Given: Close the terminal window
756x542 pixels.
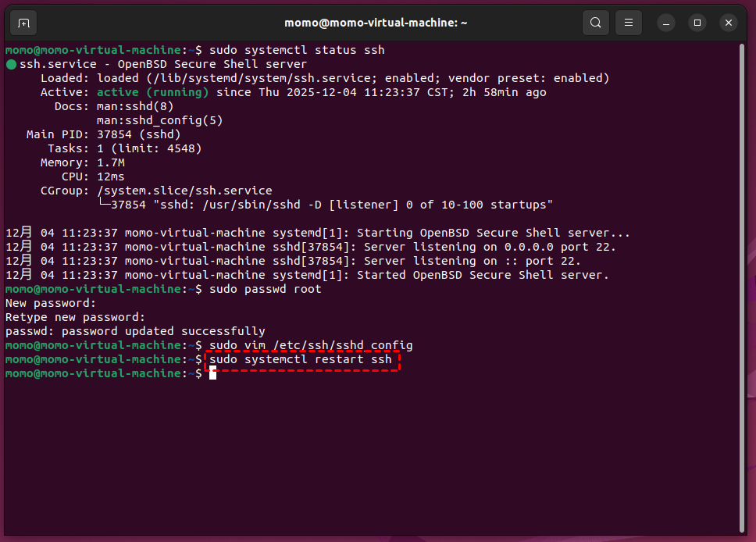Looking at the screenshot, I should point(729,22).
